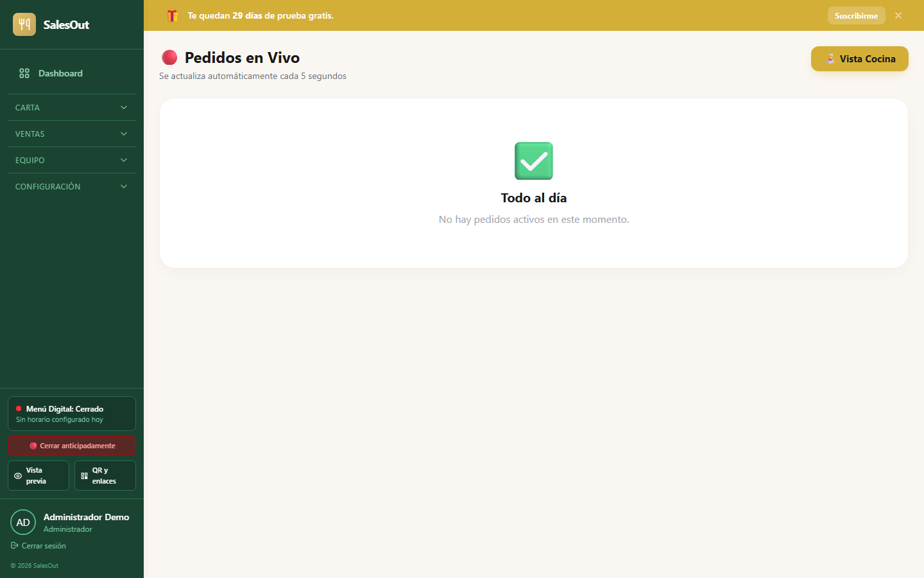Dismiss the trial banner with the X
The width and height of the screenshot is (924, 578).
coord(898,15)
